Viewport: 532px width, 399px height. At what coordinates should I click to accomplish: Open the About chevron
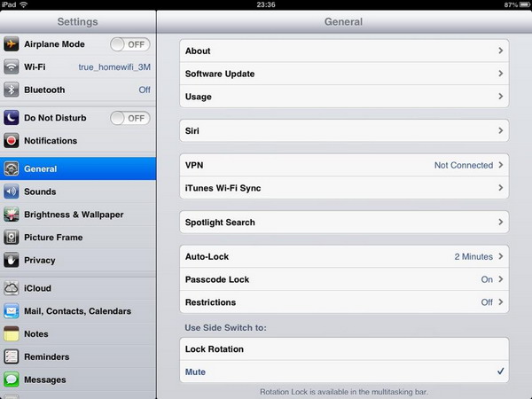tap(500, 51)
